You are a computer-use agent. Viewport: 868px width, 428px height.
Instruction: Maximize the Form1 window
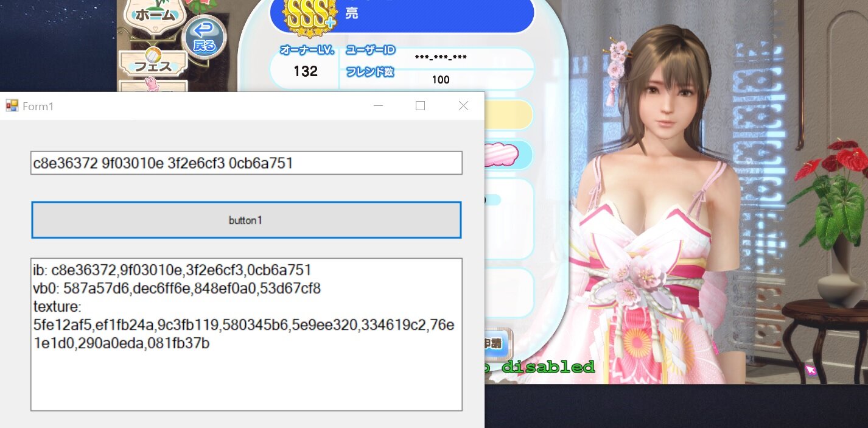click(x=420, y=106)
